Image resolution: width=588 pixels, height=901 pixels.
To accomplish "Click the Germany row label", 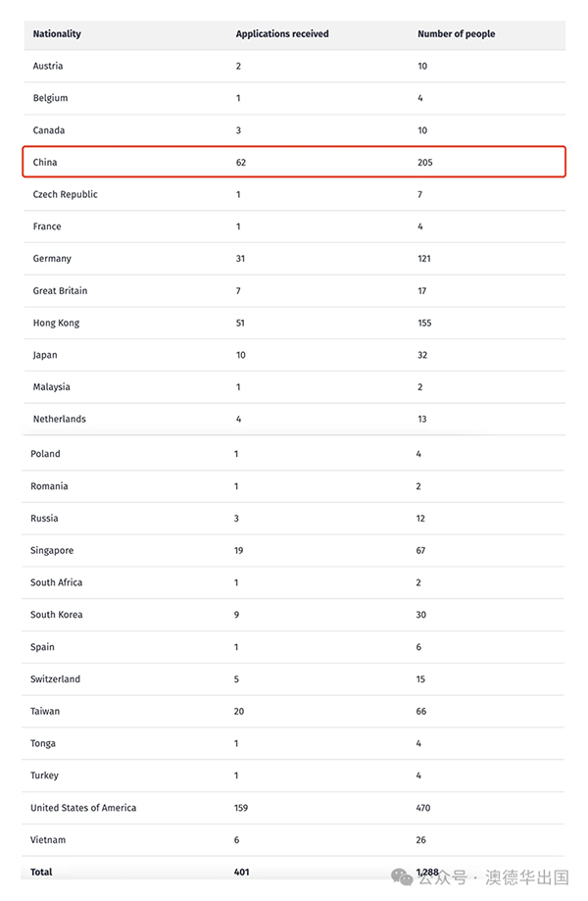I will (x=52, y=259).
